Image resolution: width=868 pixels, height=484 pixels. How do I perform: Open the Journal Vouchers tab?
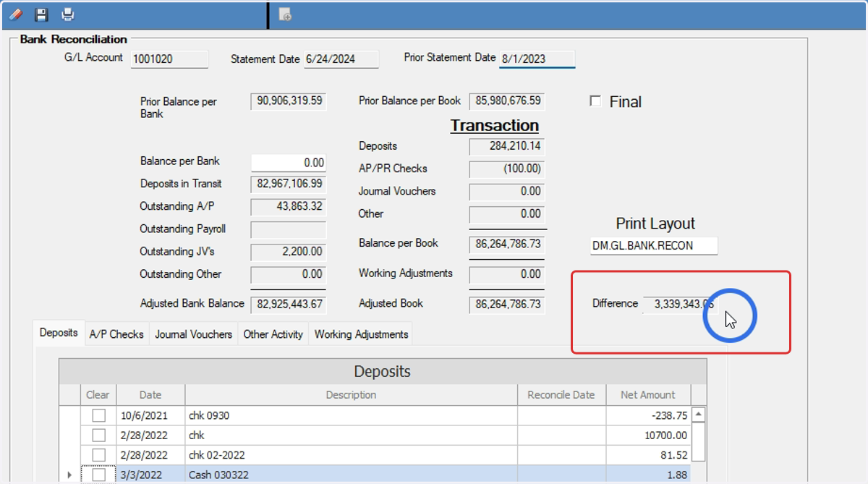pos(193,334)
